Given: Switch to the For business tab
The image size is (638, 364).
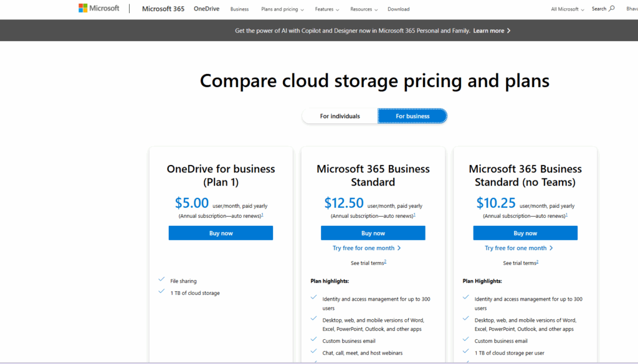Looking at the screenshot, I should 412,116.
